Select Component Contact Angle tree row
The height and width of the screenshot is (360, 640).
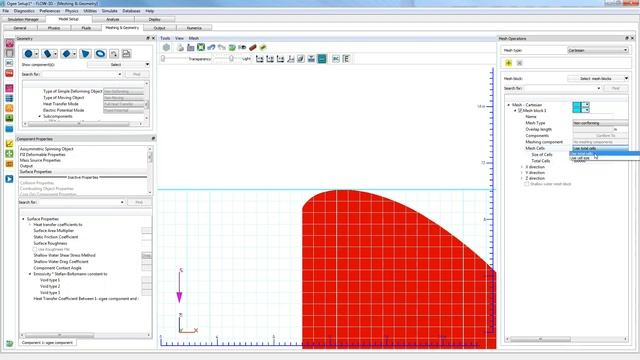click(x=58, y=268)
